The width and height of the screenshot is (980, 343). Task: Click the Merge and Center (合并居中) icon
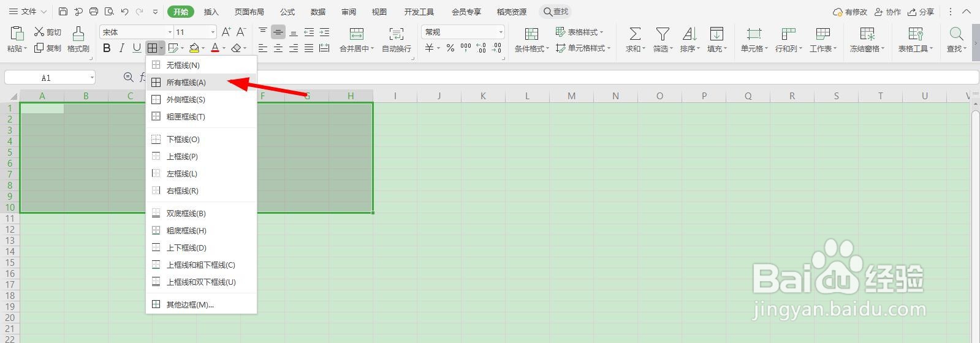point(356,33)
